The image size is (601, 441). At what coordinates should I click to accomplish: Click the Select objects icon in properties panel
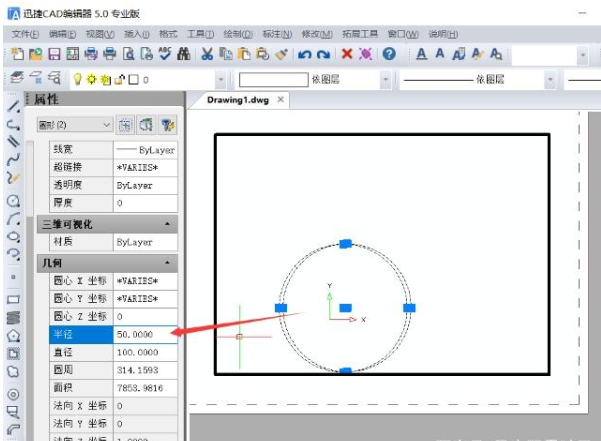point(125,125)
